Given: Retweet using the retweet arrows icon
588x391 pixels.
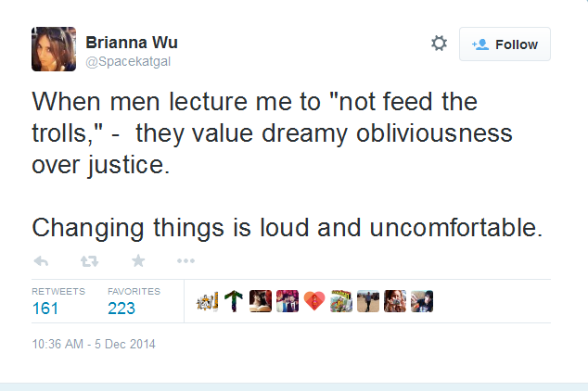Looking at the screenshot, I should point(90,260).
